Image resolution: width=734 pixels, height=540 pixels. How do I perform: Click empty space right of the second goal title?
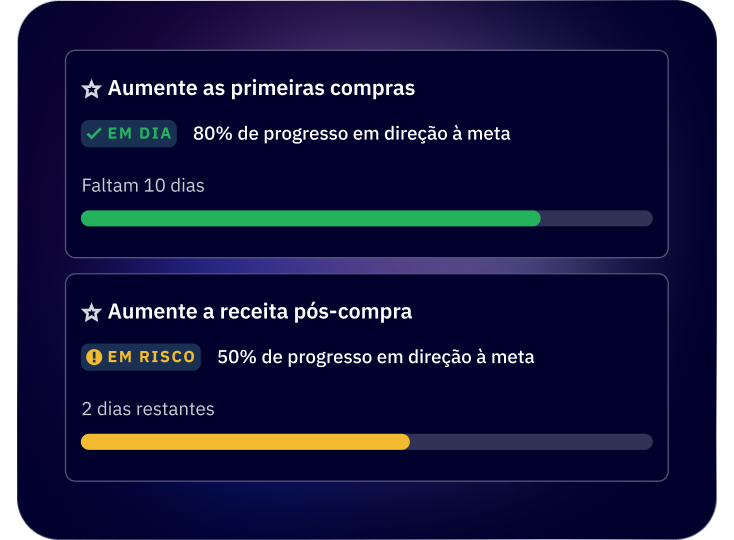pos(540,312)
